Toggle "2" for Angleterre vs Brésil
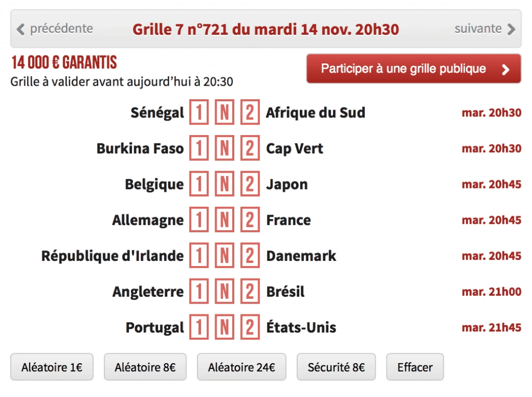This screenshot has height=397, width=532. (250, 292)
